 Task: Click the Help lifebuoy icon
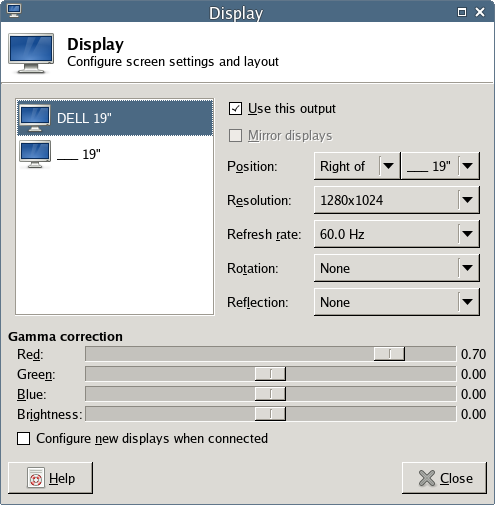point(36,478)
